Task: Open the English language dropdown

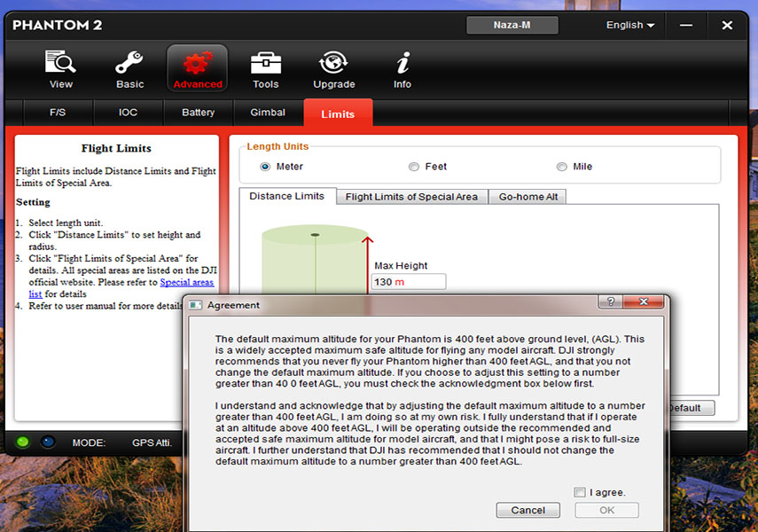Action: [630, 25]
